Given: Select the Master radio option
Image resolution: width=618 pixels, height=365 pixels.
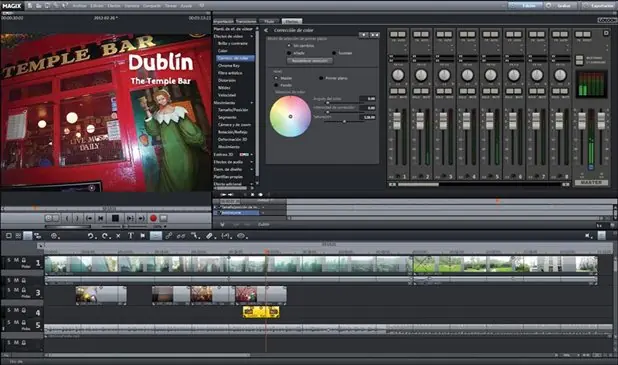Looking at the screenshot, I should (x=276, y=78).
